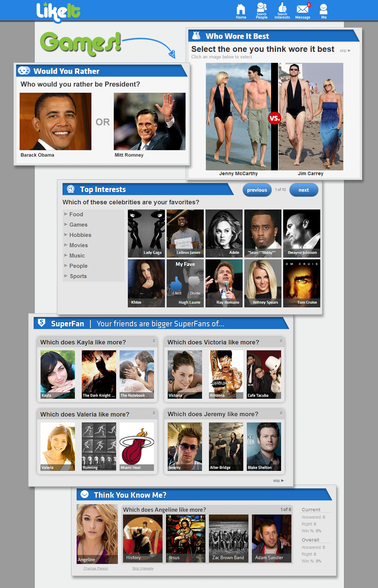The height and width of the screenshot is (588, 378).
Task: Choose Barack Obama photo
Action: [55, 121]
